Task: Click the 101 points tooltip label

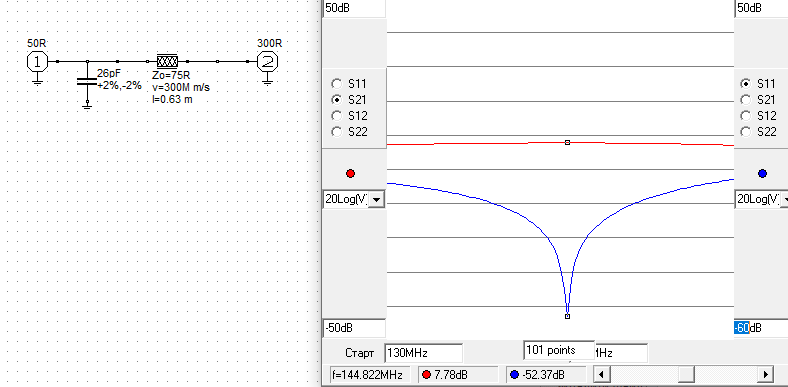Action: [x=559, y=350]
